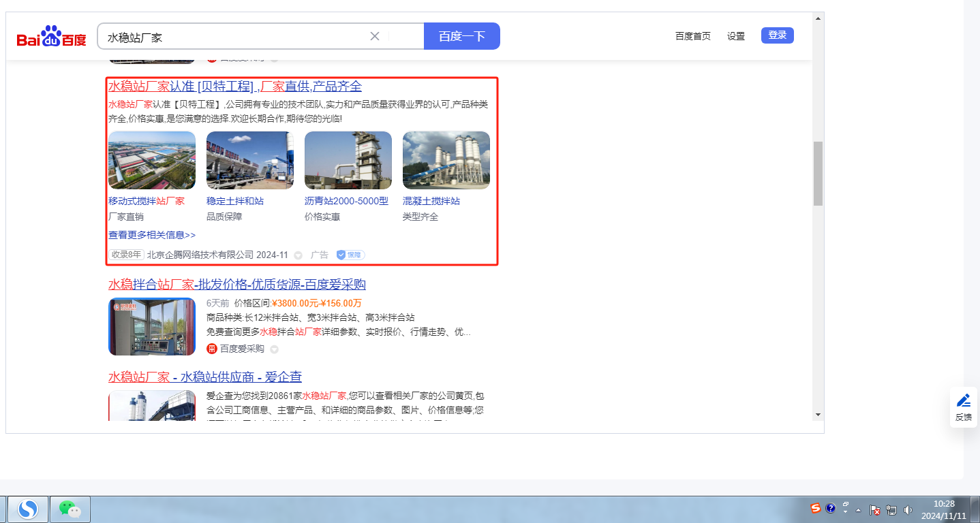Click the blue help question mark tray icon

pyautogui.click(x=830, y=508)
